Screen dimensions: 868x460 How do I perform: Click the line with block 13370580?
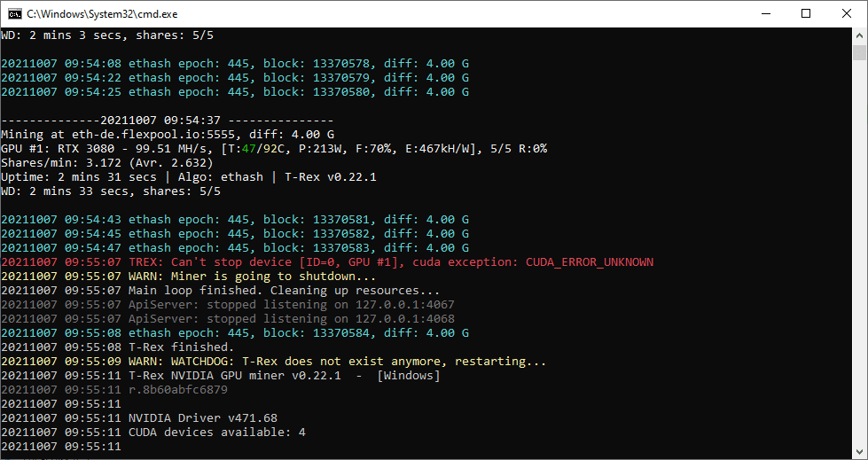tap(235, 92)
